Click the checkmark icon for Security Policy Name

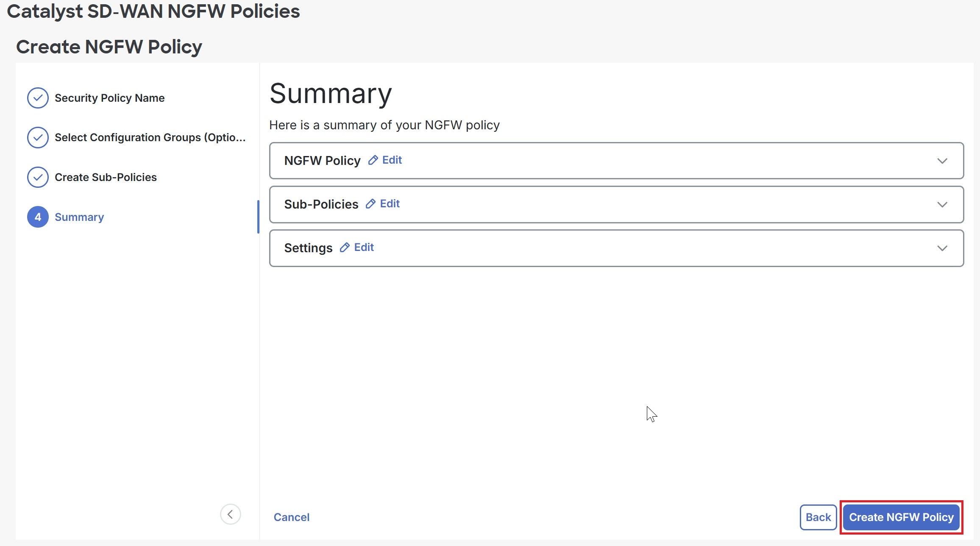tap(38, 98)
